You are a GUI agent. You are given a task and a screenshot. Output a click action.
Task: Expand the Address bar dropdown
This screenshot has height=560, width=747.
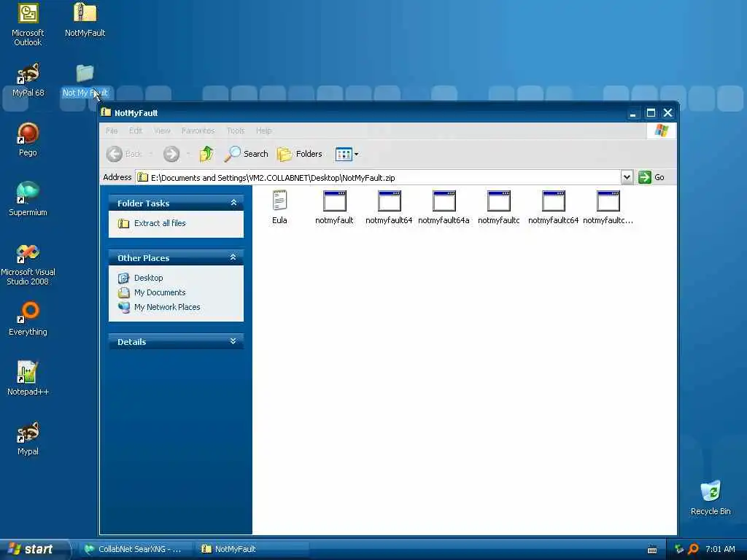point(627,177)
